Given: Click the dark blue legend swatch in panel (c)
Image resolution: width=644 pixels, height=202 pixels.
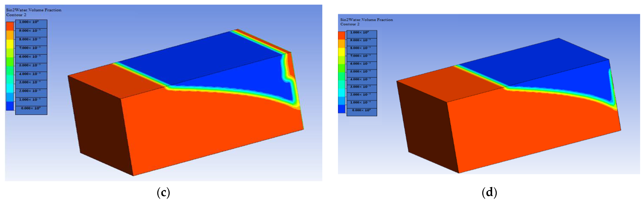Looking at the screenshot, I should [10, 106].
